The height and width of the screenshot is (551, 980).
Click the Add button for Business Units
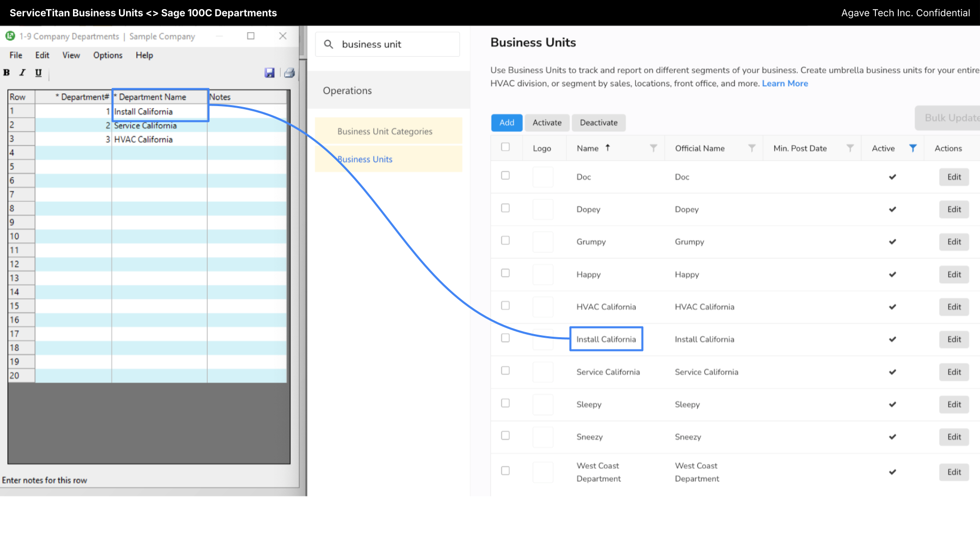506,122
